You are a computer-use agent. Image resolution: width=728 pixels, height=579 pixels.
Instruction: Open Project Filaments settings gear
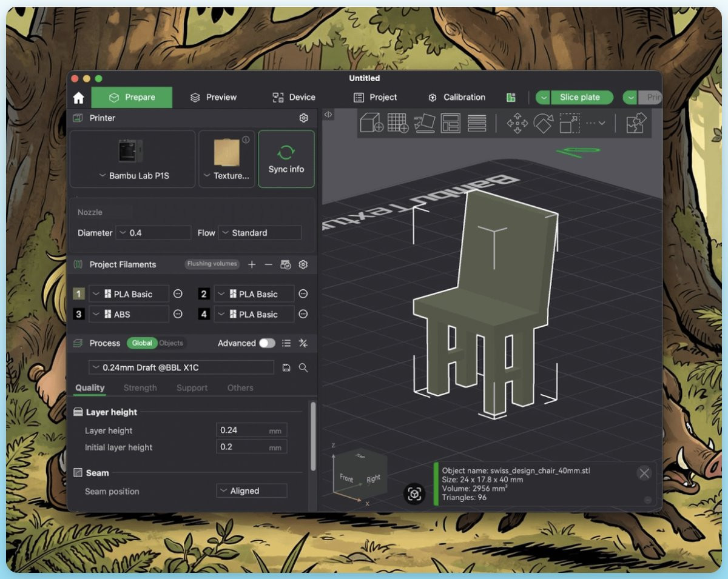coord(303,264)
